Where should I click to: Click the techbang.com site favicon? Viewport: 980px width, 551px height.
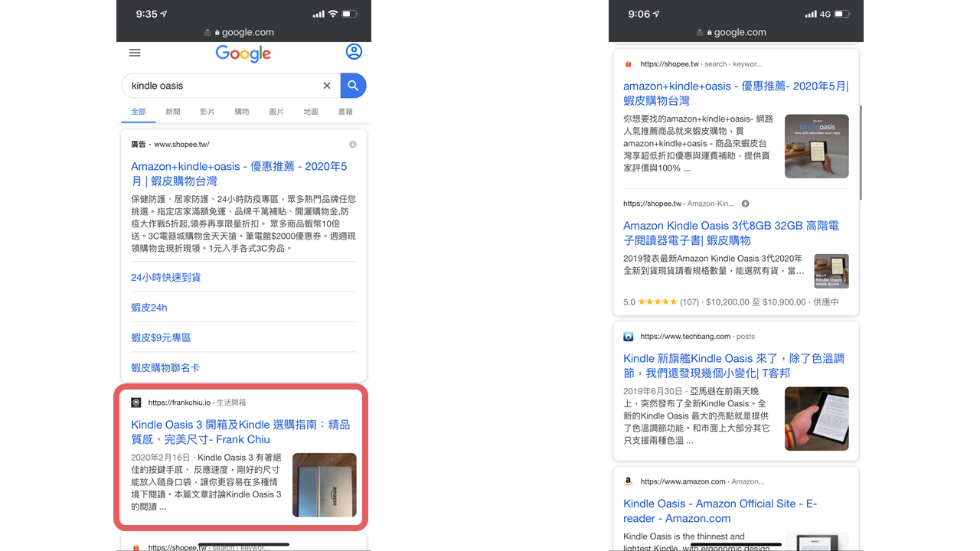point(629,336)
